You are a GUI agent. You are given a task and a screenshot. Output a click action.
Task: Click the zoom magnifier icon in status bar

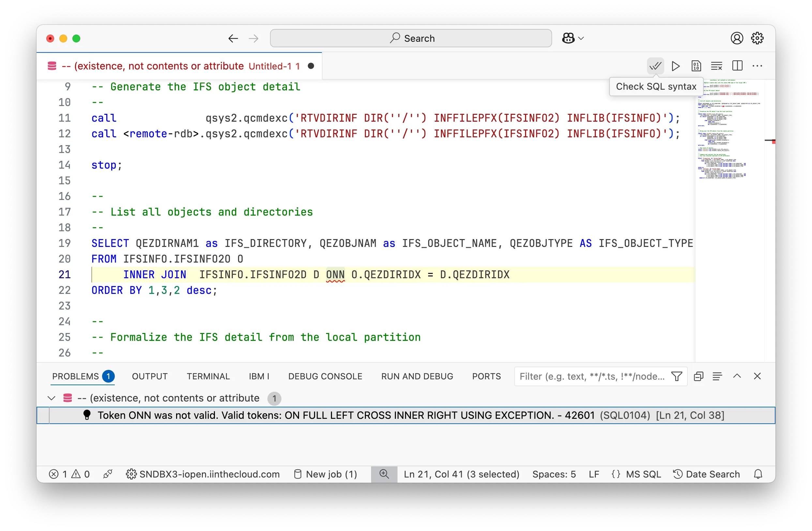(384, 474)
